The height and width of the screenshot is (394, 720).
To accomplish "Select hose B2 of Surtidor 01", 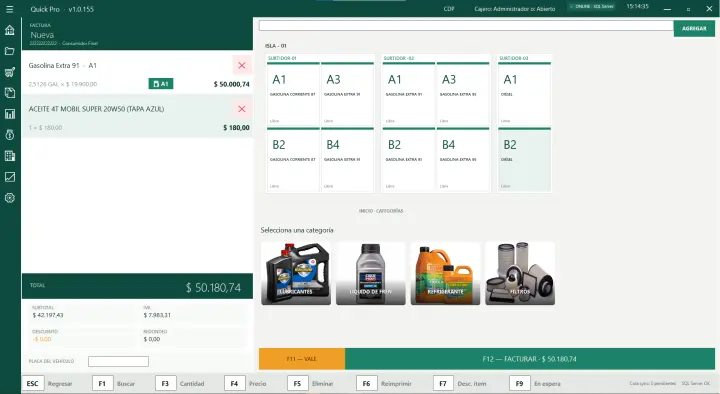I will pos(293,160).
